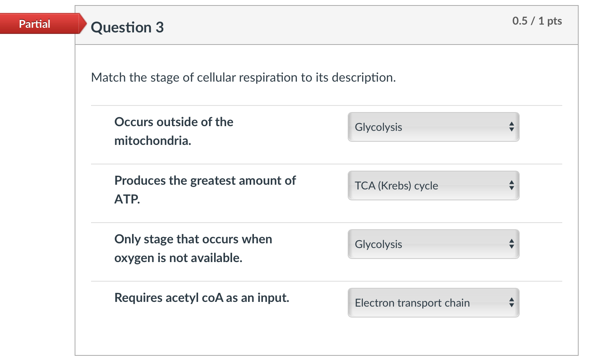
Task: Open the dropdown beside "Occurs outside of the mitochondria"
Action: click(433, 127)
